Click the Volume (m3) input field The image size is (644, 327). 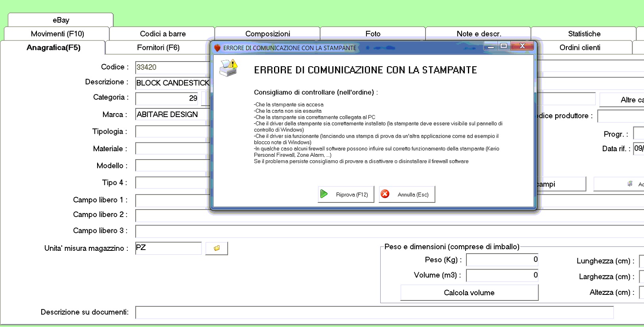(502, 275)
